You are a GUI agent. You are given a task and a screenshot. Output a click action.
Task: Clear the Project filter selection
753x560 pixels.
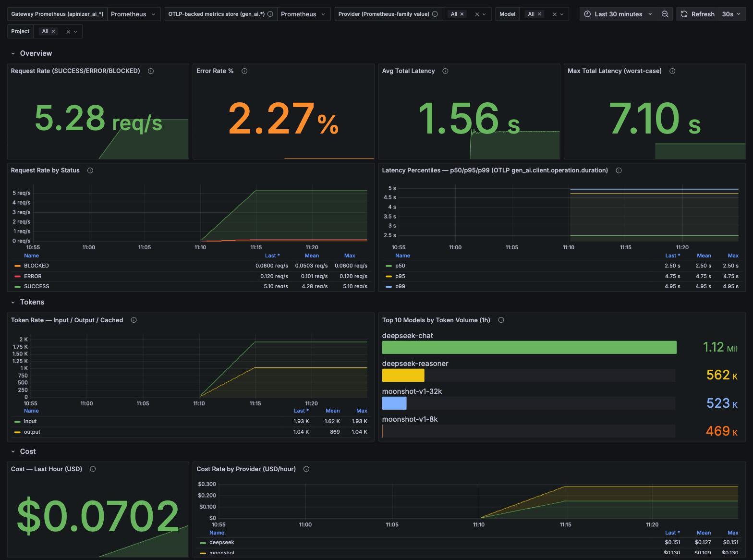(x=68, y=32)
